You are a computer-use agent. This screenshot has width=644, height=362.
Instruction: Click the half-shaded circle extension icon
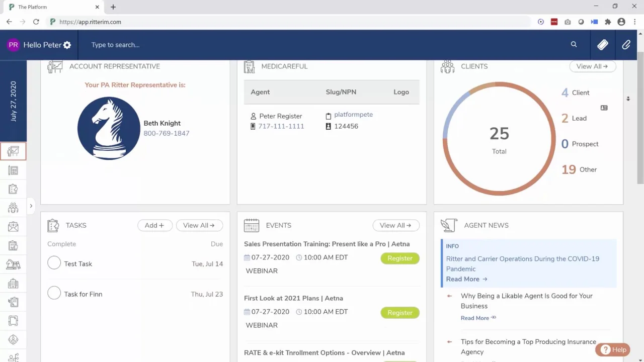click(x=581, y=22)
